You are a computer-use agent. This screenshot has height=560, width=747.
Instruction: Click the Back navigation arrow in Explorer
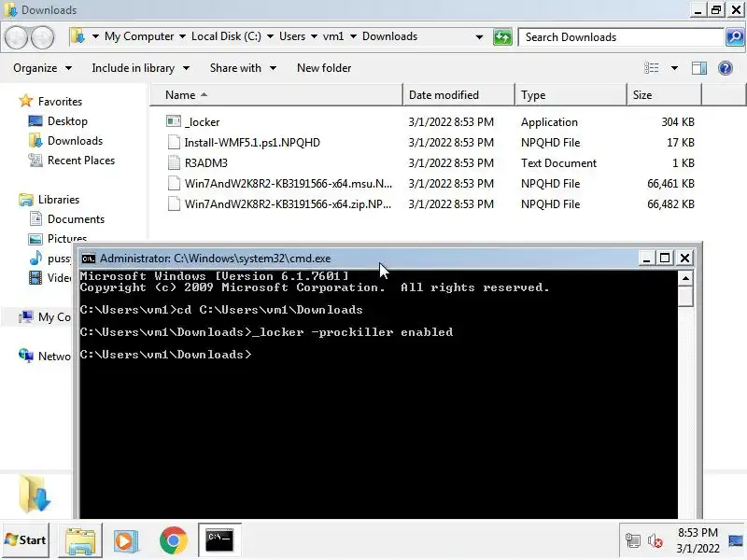point(17,37)
